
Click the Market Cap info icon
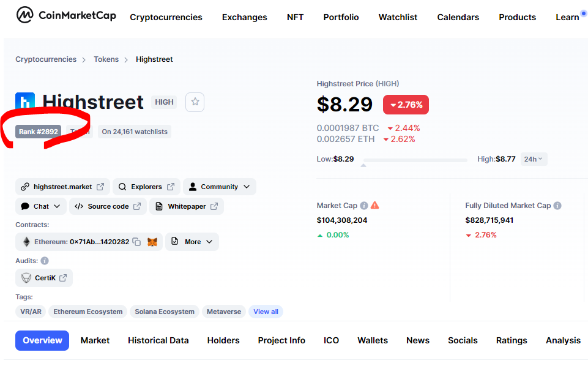363,206
